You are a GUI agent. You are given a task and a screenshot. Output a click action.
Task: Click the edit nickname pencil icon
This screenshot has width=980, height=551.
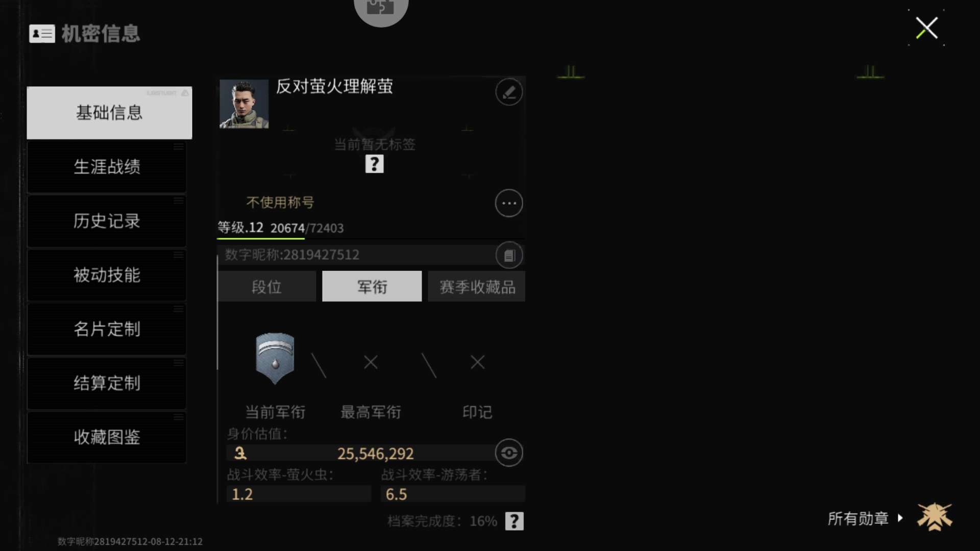[509, 92]
